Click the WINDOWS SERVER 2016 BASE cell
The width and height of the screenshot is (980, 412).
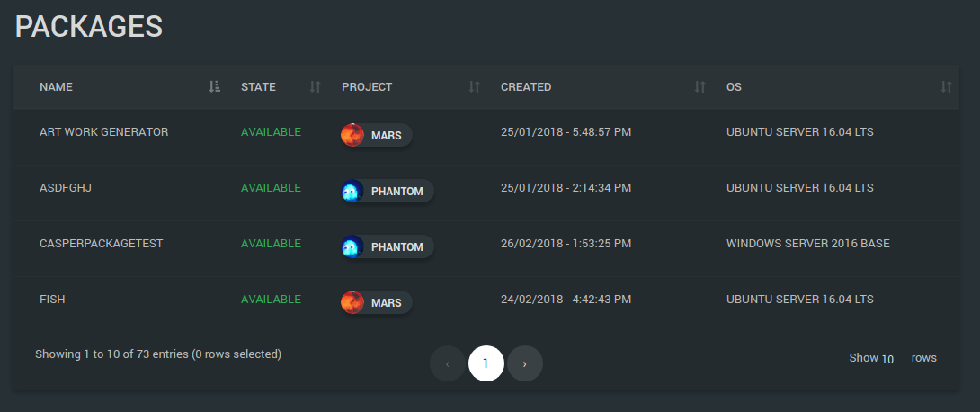point(808,243)
